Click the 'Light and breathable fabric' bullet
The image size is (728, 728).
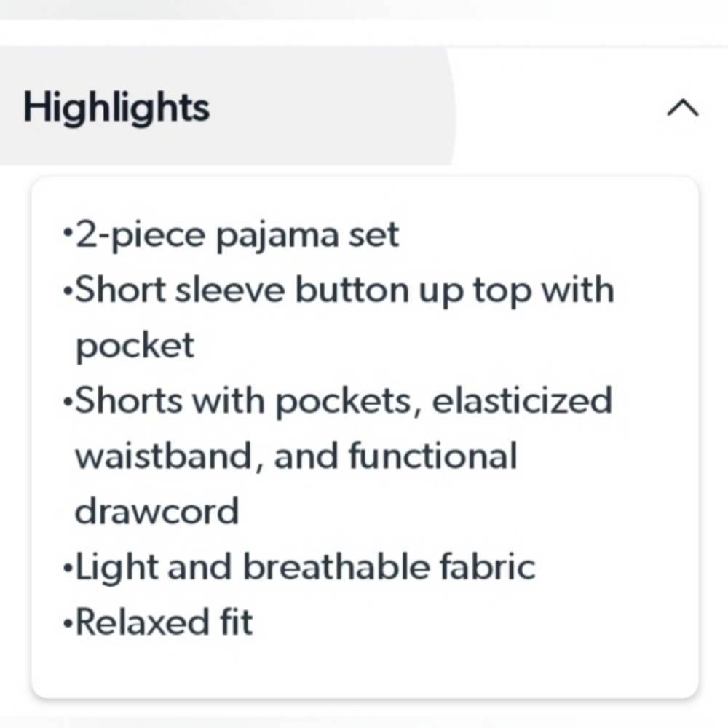(299, 567)
